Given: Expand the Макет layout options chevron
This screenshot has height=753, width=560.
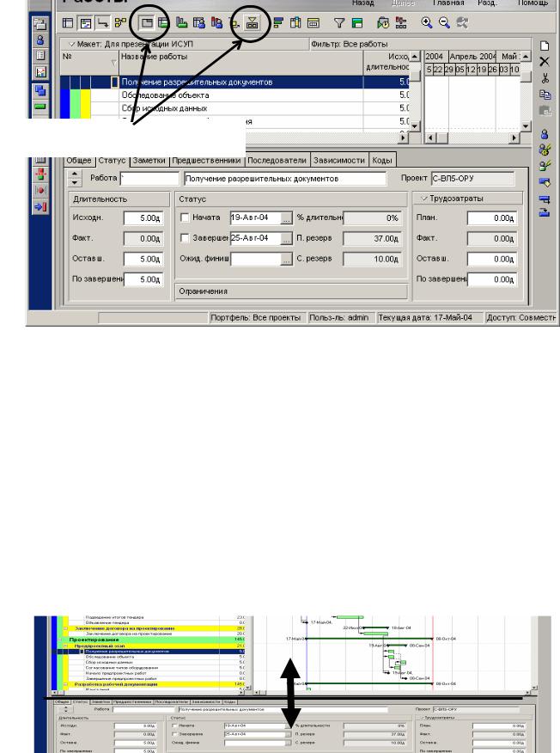Looking at the screenshot, I should [x=71, y=44].
